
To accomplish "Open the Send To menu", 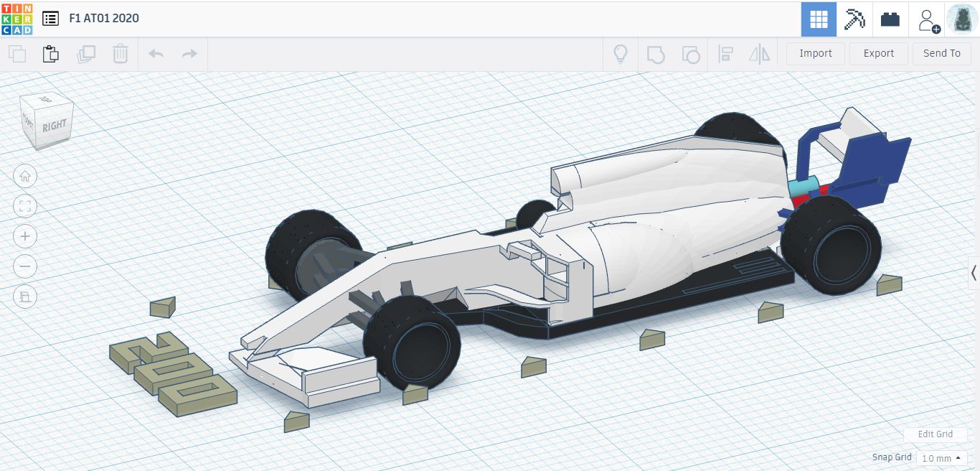I will (x=941, y=53).
